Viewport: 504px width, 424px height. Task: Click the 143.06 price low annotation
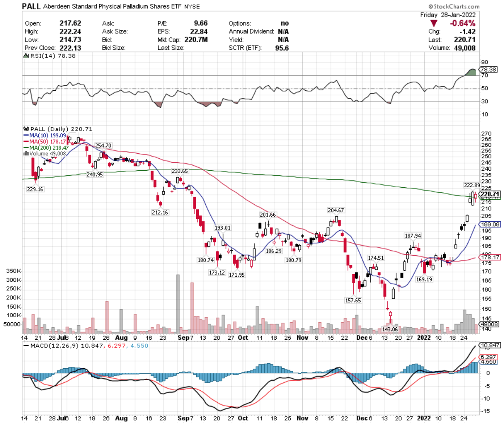pos(390,329)
